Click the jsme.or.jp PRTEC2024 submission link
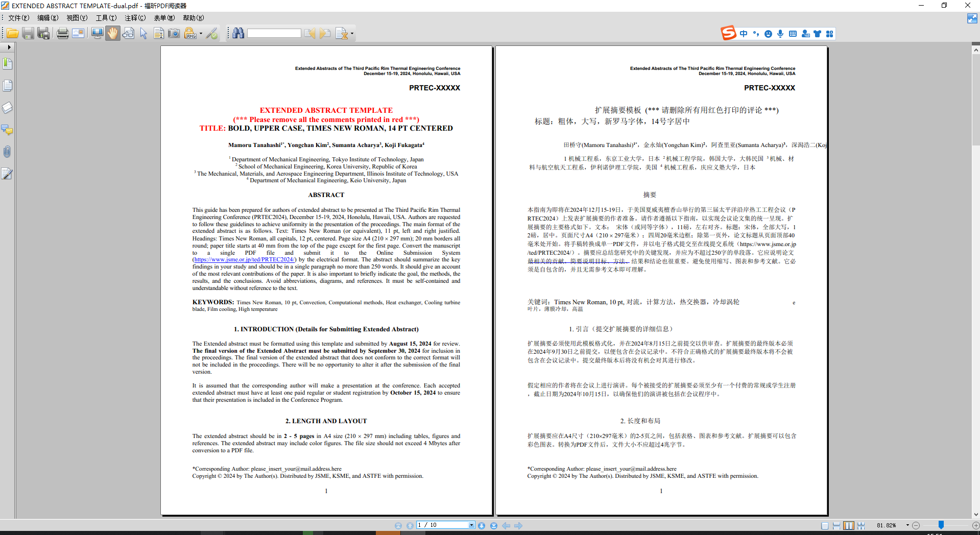The width and height of the screenshot is (980, 535). coord(244,259)
